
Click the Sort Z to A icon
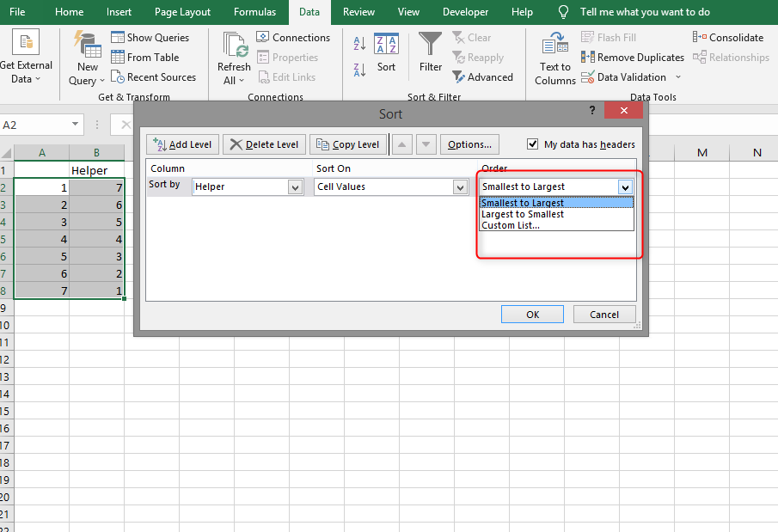(x=361, y=70)
